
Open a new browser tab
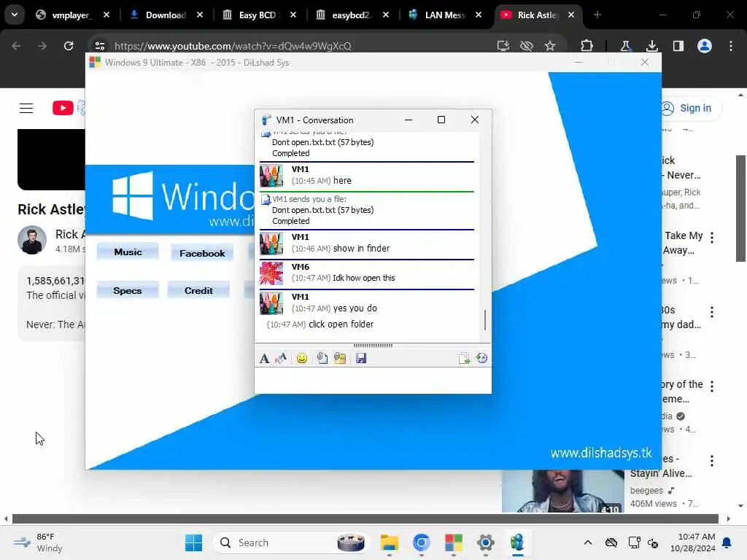pyautogui.click(x=597, y=15)
